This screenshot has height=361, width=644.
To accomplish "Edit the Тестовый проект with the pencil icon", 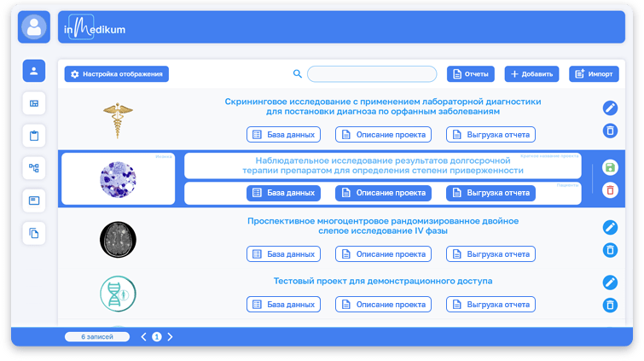I will (610, 282).
